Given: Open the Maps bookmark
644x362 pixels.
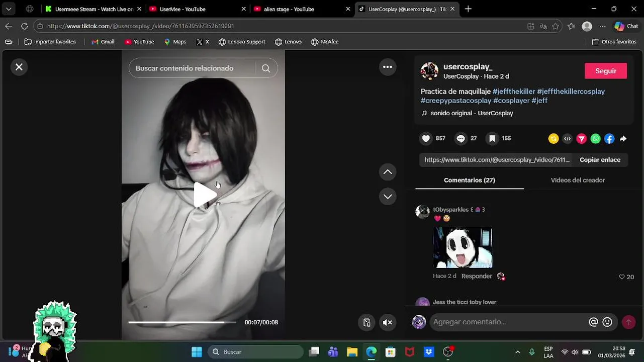Looking at the screenshot, I should 175,42.
